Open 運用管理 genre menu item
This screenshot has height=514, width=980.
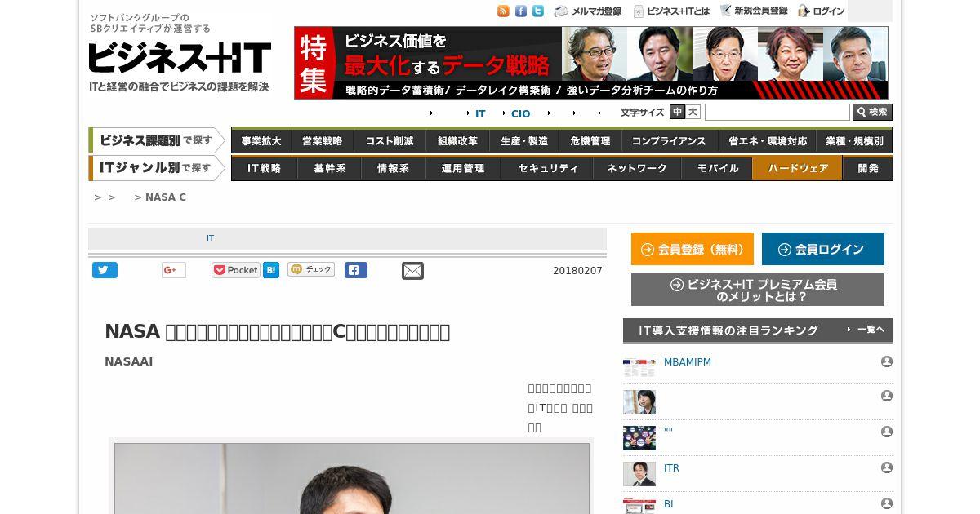[463, 168]
